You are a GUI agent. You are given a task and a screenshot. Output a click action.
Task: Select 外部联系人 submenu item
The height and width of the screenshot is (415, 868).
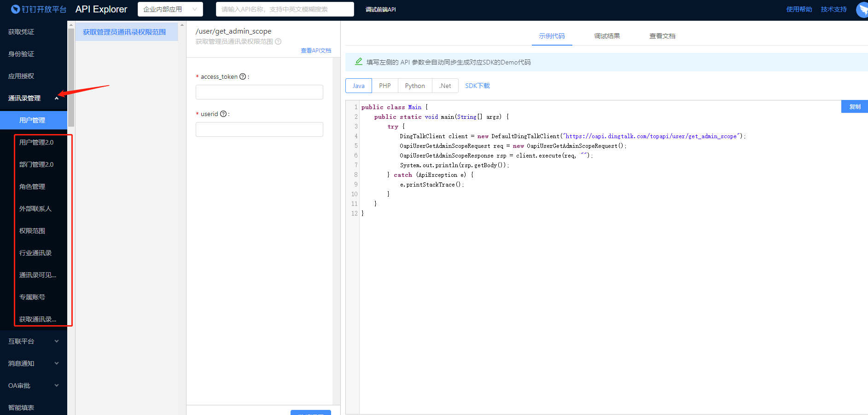(x=35, y=209)
